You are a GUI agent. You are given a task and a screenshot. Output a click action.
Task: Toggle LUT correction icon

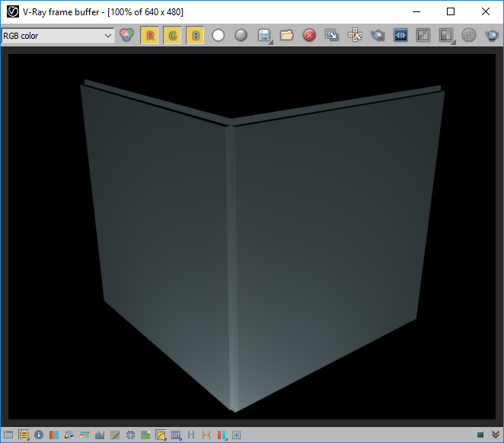pos(176,435)
